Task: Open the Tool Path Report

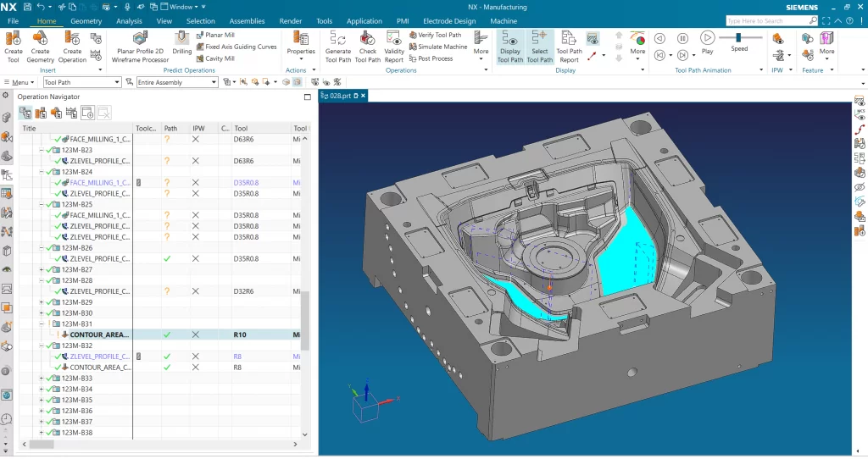Action: [x=569, y=47]
